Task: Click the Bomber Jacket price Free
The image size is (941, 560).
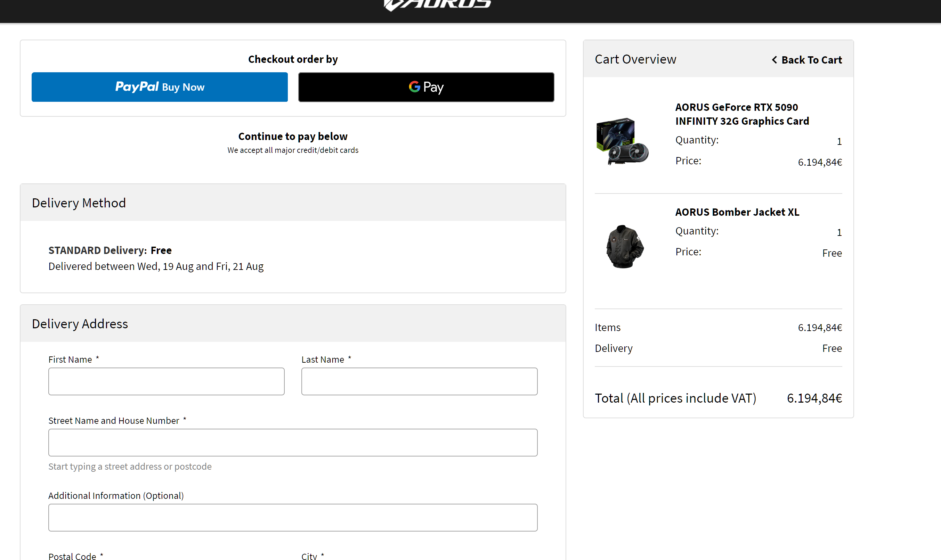Action: [832, 253]
